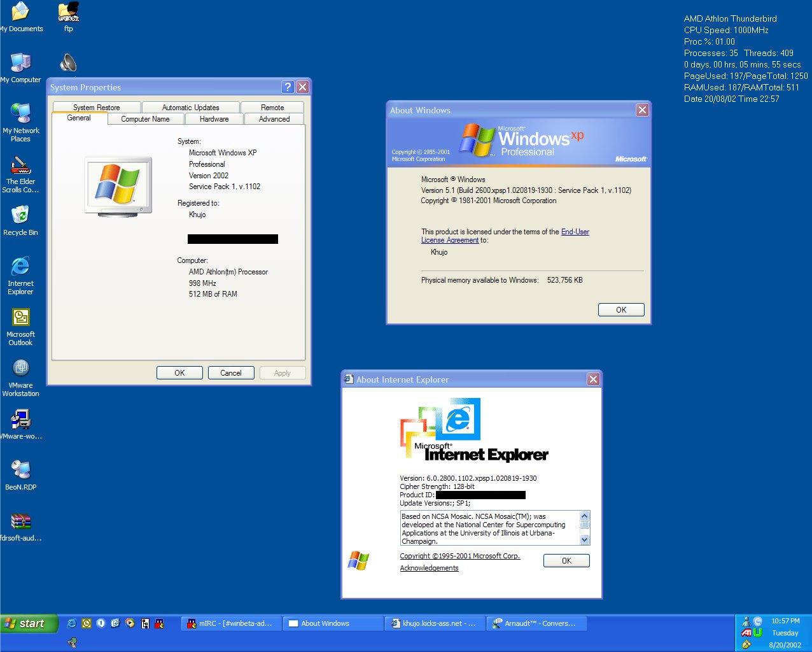Switch to Automatic Updates tab
This screenshot has width=812, height=652.
190,108
